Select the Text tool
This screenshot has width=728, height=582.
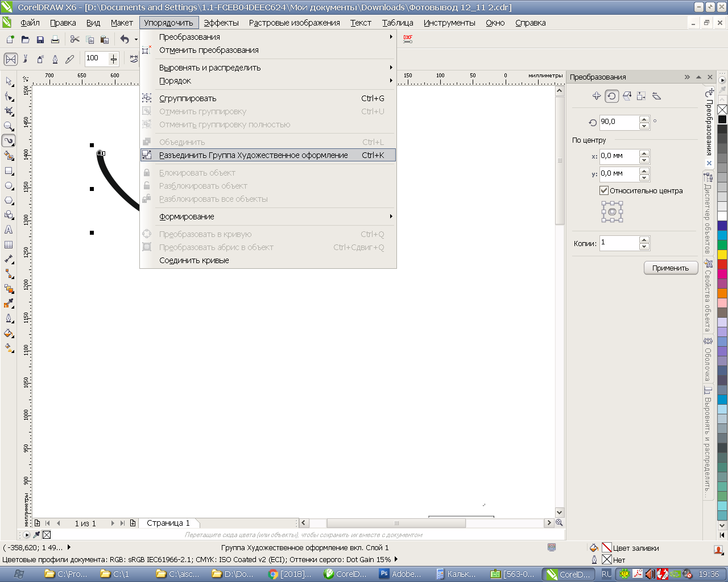9,230
